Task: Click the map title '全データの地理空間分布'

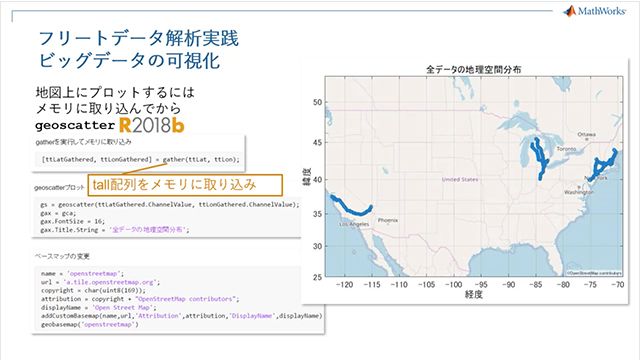Action: [x=473, y=69]
